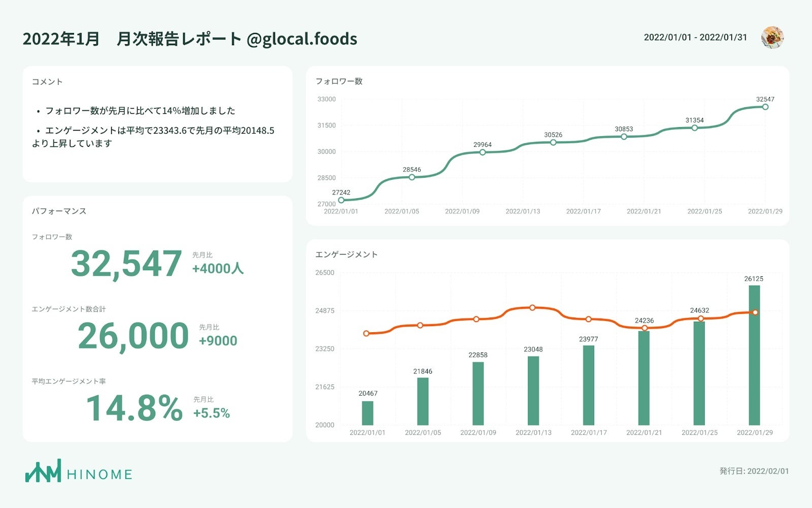Click the 32,547 follower count figure
The image size is (812, 508).
click(126, 264)
